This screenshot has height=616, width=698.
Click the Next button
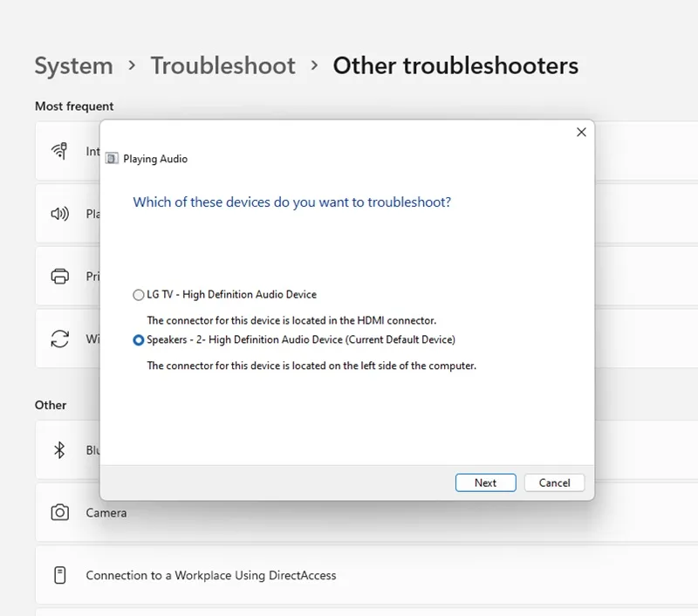click(486, 483)
